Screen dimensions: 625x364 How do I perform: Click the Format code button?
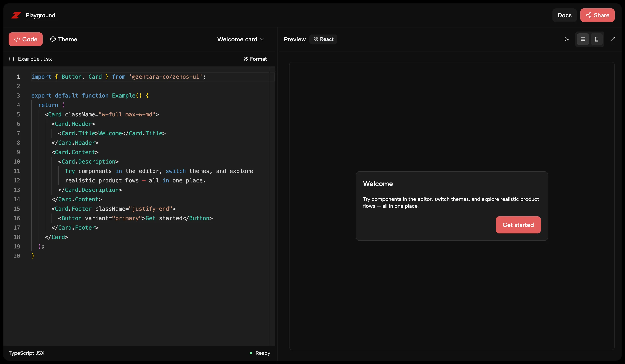tap(255, 59)
